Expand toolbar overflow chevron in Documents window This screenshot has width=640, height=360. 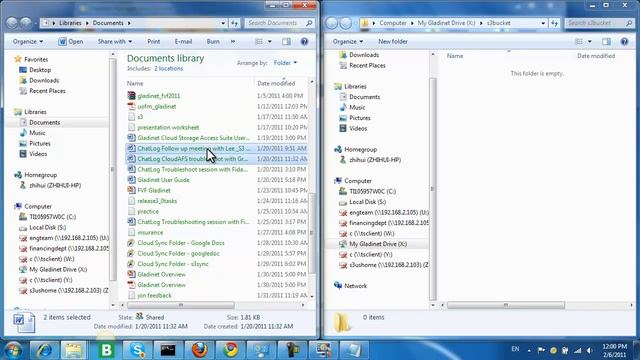coord(233,42)
